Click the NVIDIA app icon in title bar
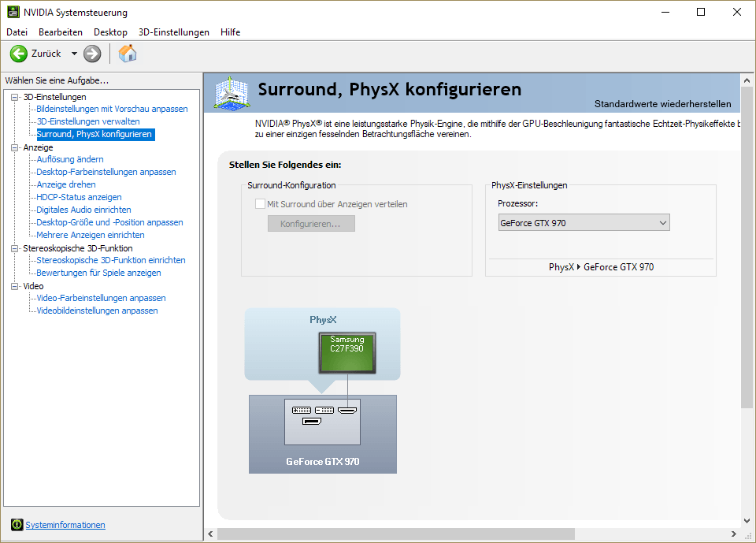The image size is (756, 543). point(13,12)
